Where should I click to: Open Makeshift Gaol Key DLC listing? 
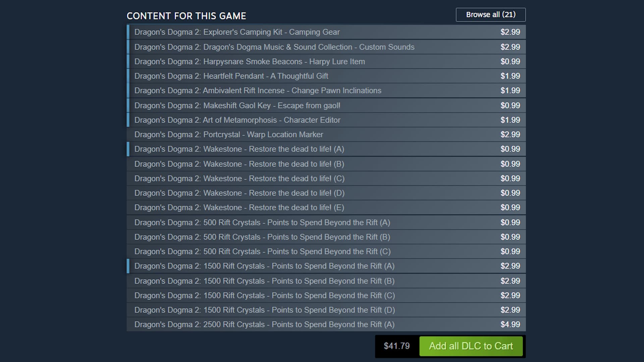237,106
